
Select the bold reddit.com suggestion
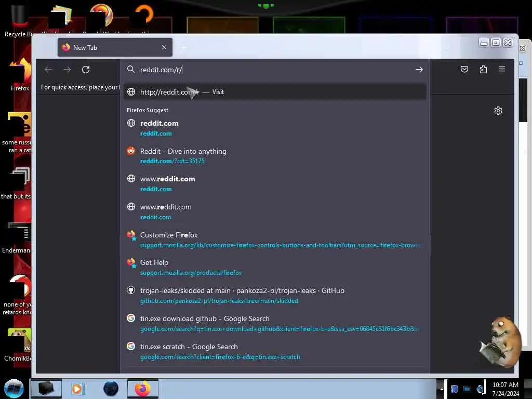click(275, 128)
